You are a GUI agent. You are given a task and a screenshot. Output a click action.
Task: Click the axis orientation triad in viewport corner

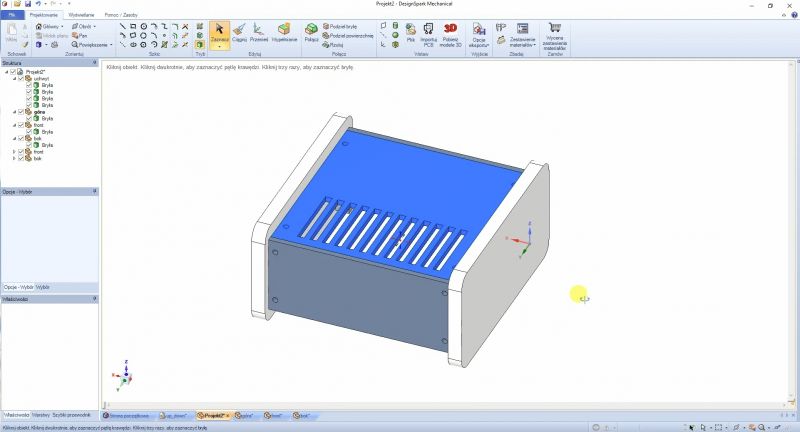123,375
